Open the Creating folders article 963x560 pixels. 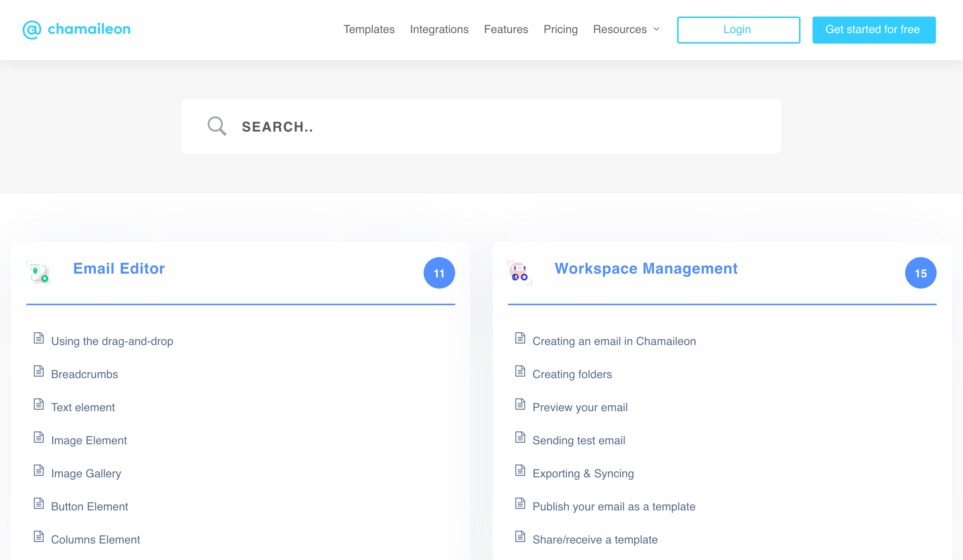point(572,374)
